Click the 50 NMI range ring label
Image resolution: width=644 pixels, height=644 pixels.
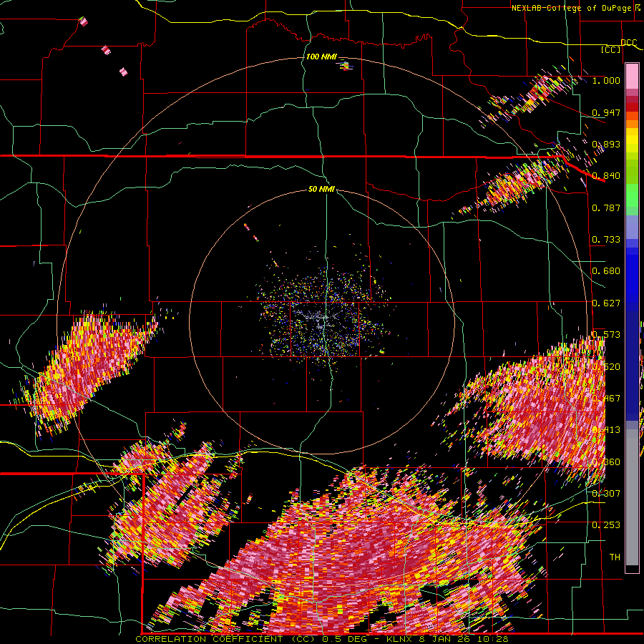[321, 189]
